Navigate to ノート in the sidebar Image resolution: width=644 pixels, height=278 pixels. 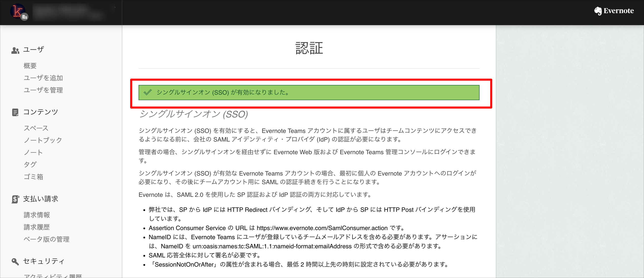(x=33, y=152)
